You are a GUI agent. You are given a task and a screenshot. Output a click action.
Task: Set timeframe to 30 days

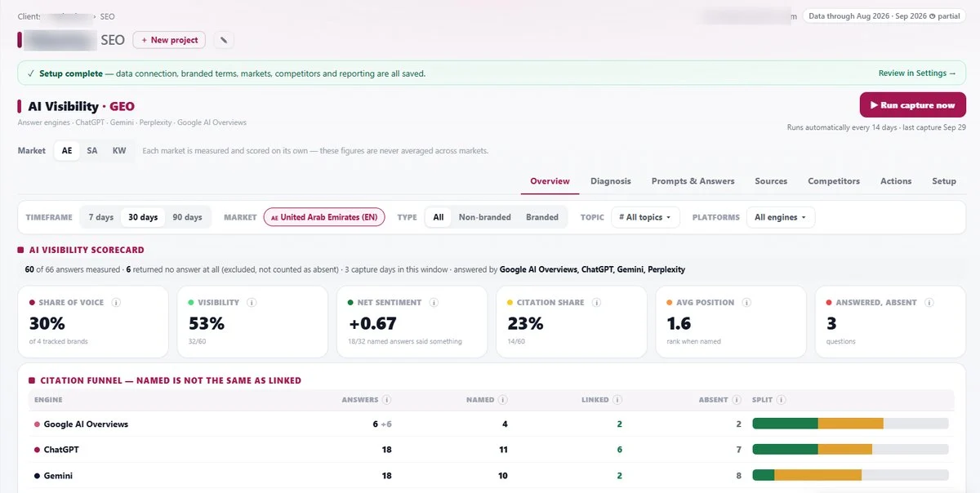(x=143, y=217)
